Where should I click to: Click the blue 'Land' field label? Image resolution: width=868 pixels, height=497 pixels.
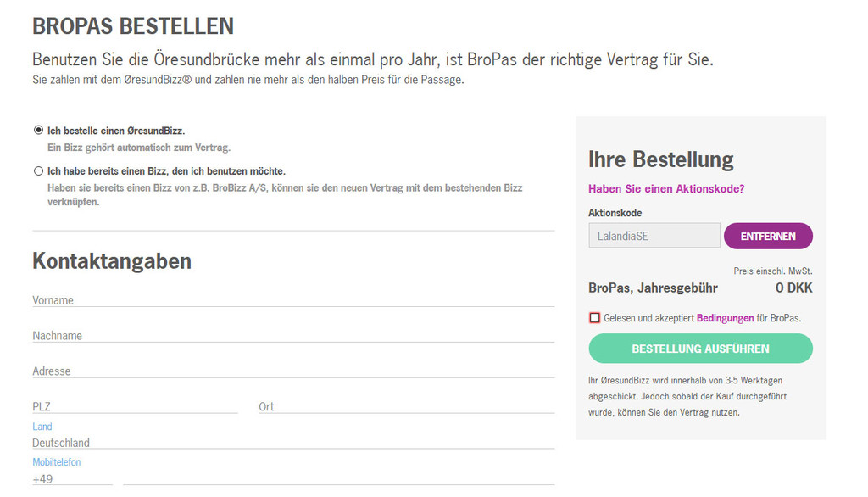pos(42,427)
